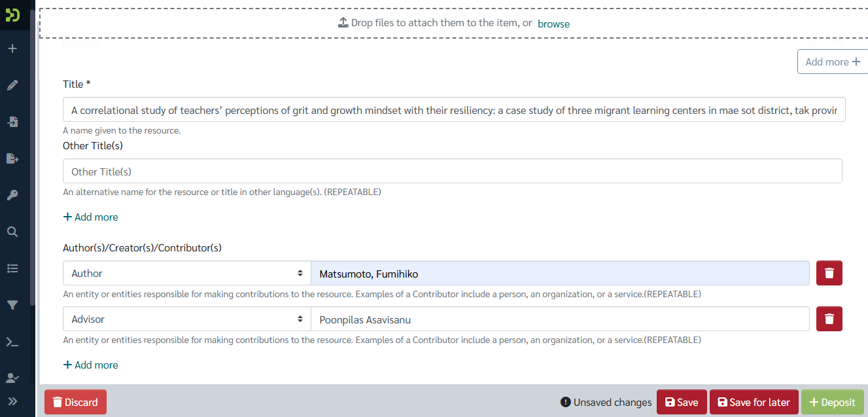Image resolution: width=868 pixels, height=417 pixels.
Task: Click the Save for later button
Action: (754, 402)
